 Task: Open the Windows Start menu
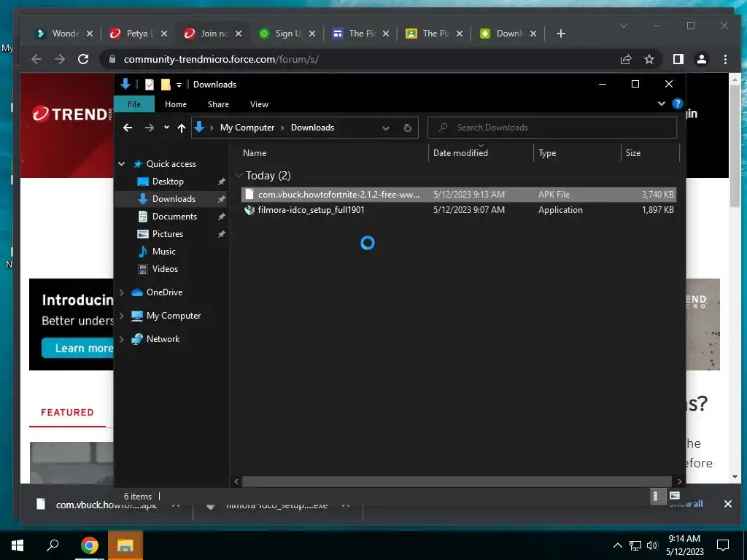click(x=18, y=545)
